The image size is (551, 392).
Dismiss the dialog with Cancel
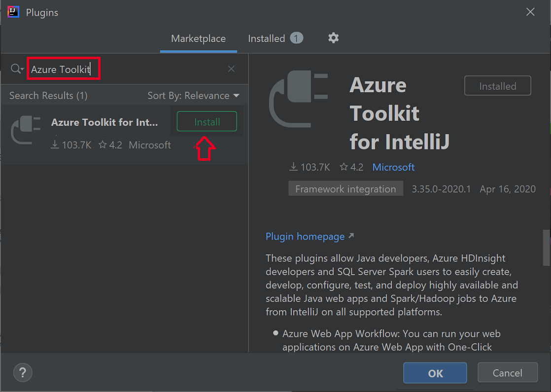point(508,373)
